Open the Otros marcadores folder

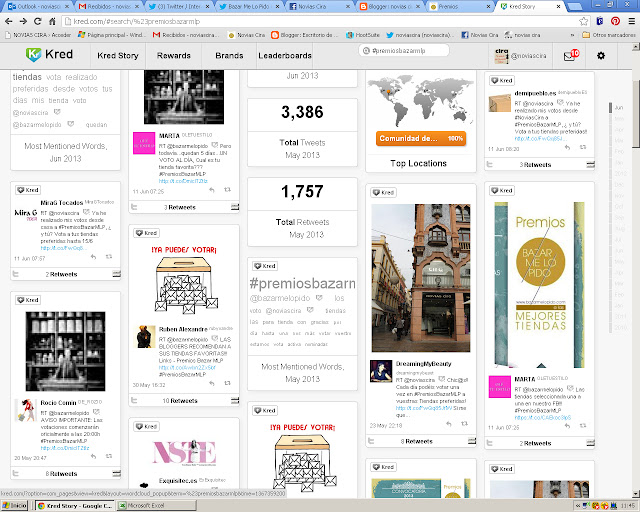609,35
